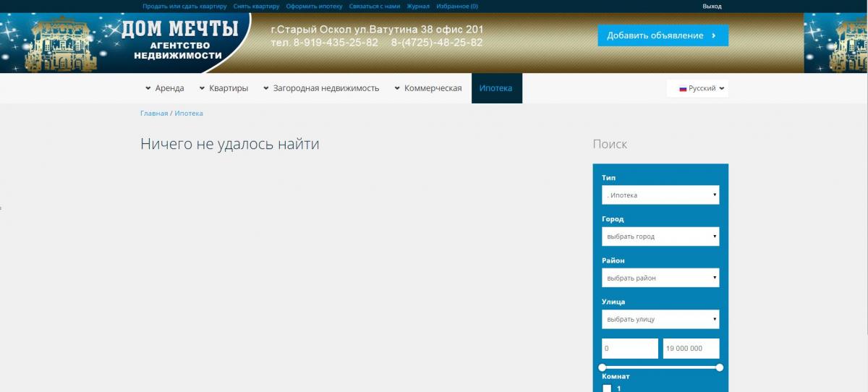
Task: Click Снять квартиру link
Action: coord(256,6)
